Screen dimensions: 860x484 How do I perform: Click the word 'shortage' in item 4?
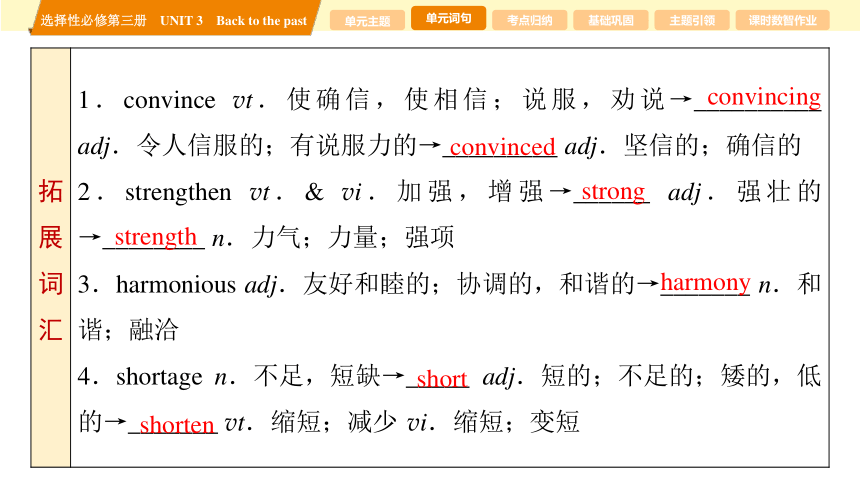(159, 376)
